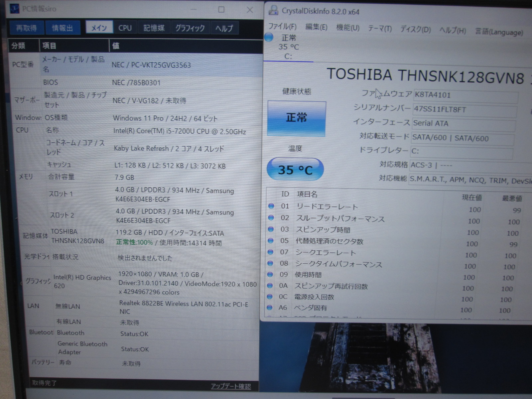
Task: Open the テーマ(T) menu
Action: tap(380, 29)
